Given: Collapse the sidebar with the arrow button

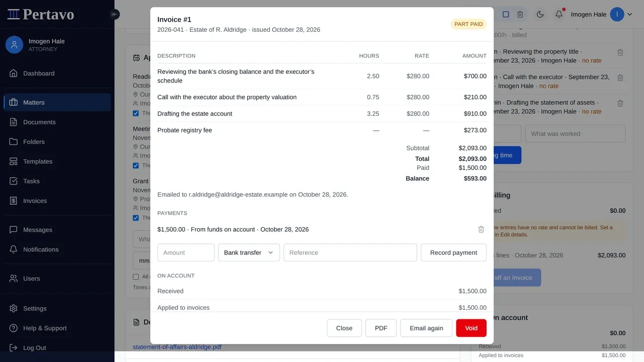Looking at the screenshot, I should [x=114, y=14].
